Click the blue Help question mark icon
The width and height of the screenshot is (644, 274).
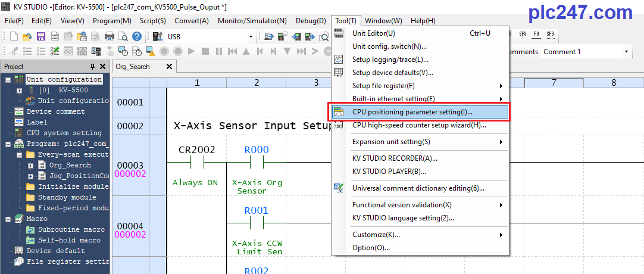(137, 36)
